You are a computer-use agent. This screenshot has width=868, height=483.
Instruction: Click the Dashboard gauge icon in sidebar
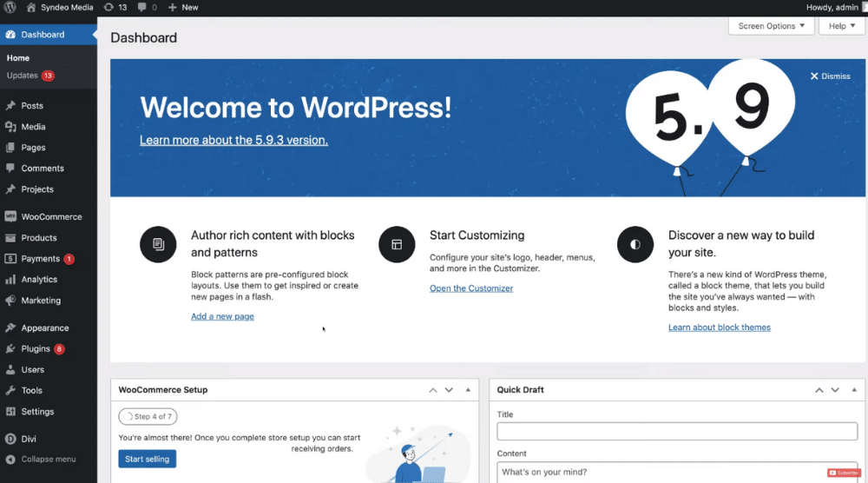10,35
